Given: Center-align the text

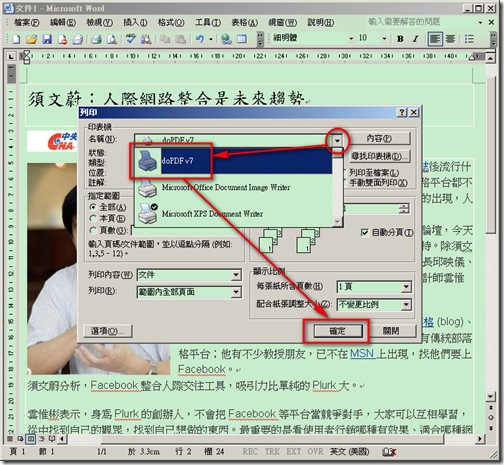Looking at the screenshot, I should pyautogui.click(x=450, y=39).
